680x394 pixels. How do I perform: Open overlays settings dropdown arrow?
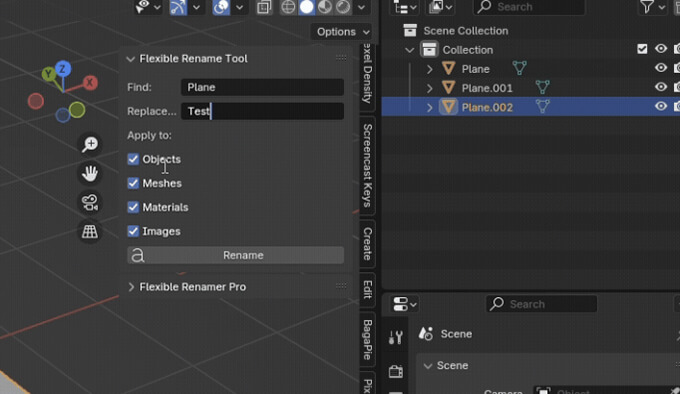click(239, 7)
